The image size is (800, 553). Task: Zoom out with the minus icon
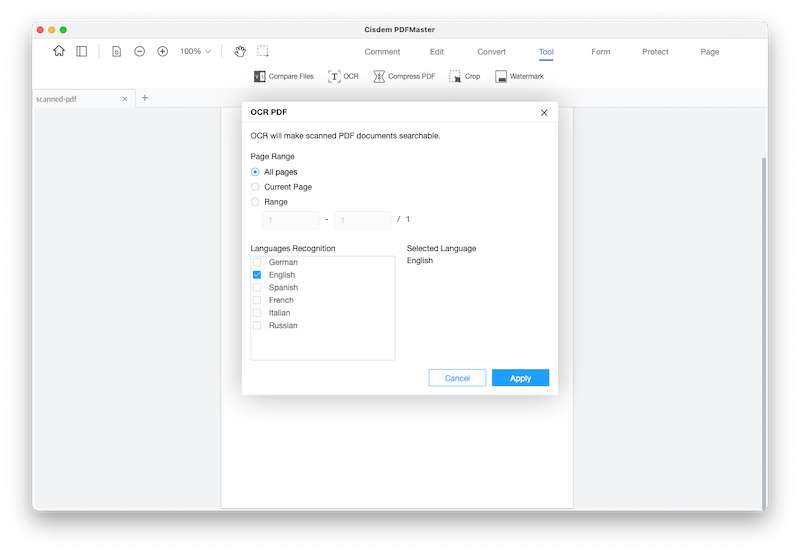pyautogui.click(x=139, y=52)
